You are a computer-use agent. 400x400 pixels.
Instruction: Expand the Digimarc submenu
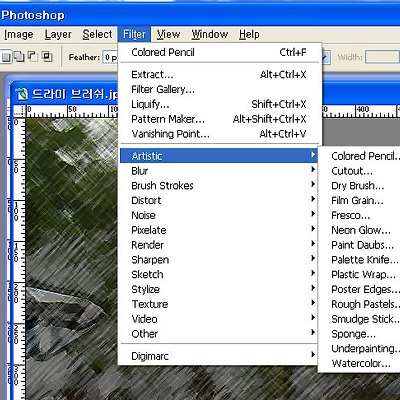coord(219,356)
